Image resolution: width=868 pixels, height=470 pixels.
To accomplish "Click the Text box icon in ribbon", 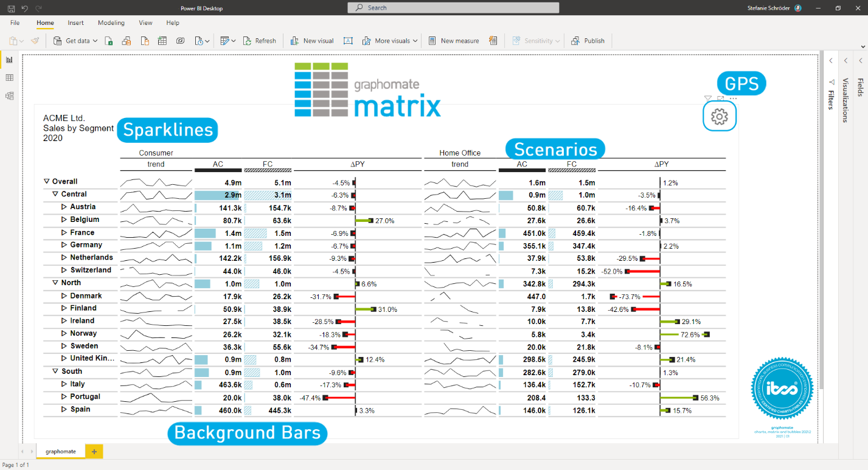I will point(348,41).
